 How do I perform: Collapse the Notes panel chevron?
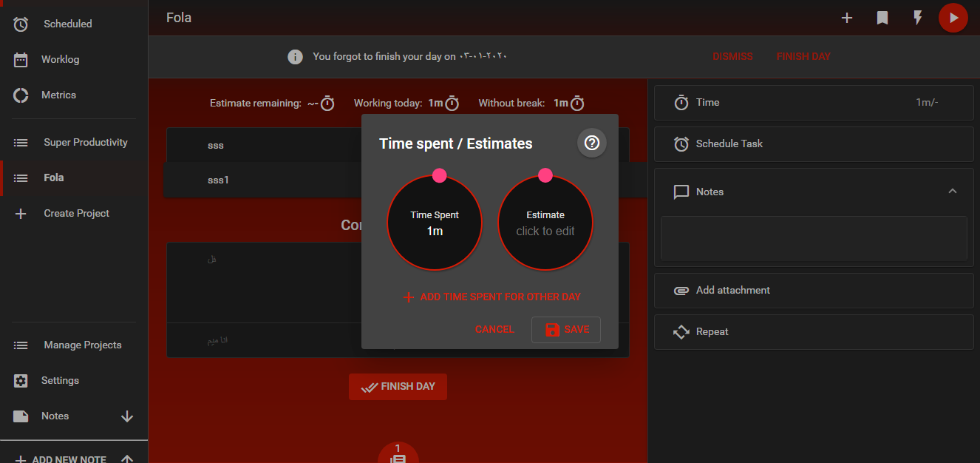point(953,191)
